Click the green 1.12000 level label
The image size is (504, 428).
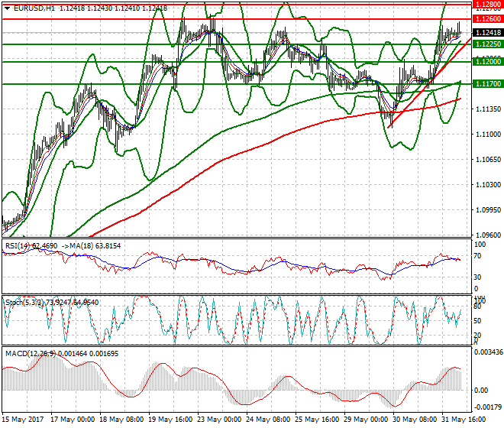pyautogui.click(x=488, y=61)
